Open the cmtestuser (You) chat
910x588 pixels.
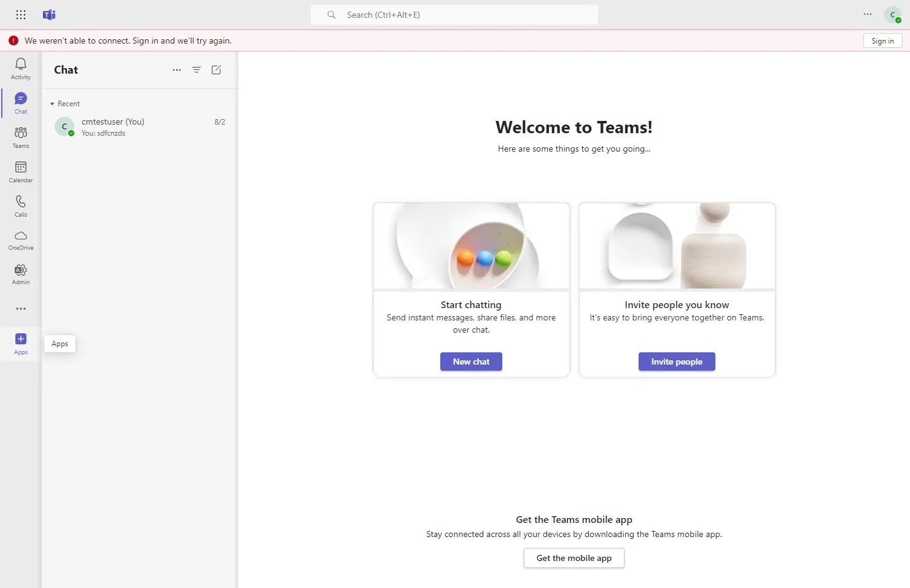tap(140, 127)
